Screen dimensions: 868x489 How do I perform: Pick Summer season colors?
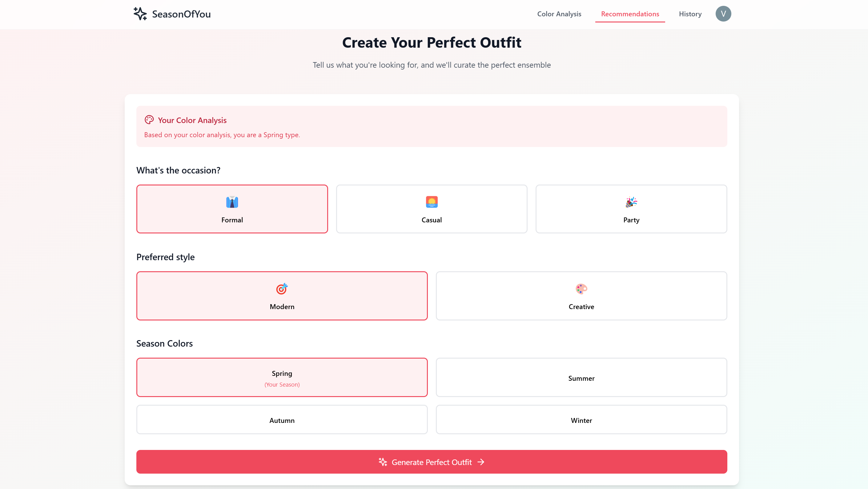click(581, 378)
